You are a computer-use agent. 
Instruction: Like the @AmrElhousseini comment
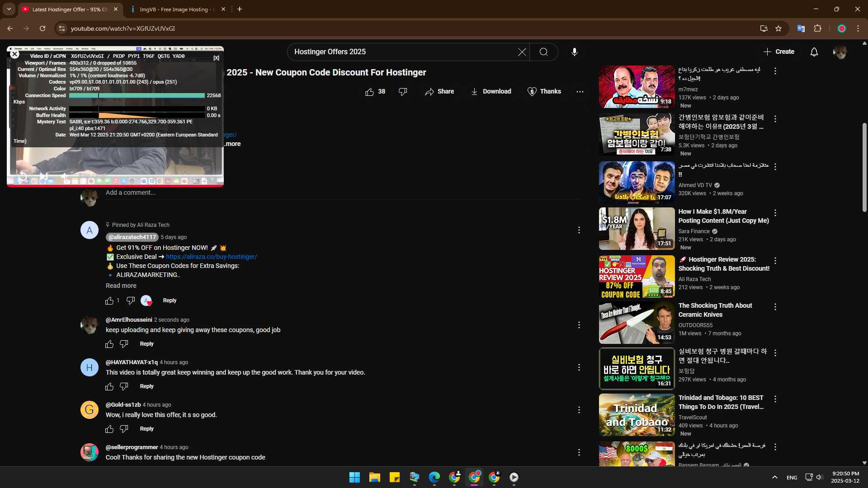pos(109,344)
